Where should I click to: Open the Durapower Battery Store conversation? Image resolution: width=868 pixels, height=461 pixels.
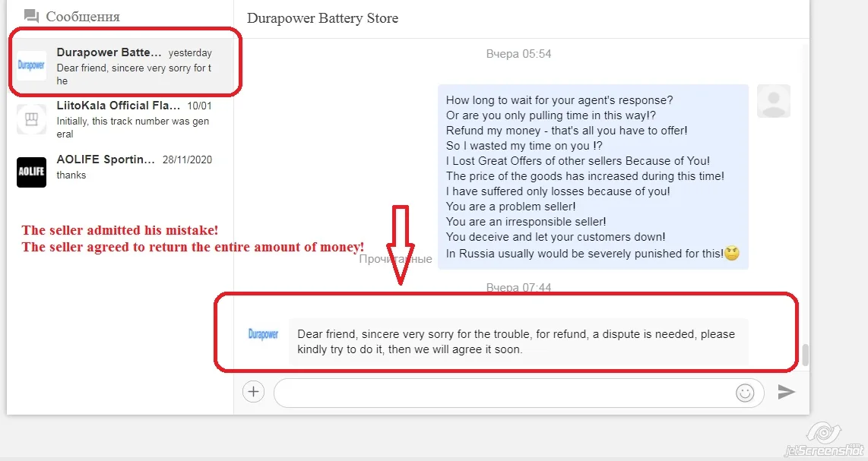(x=121, y=65)
